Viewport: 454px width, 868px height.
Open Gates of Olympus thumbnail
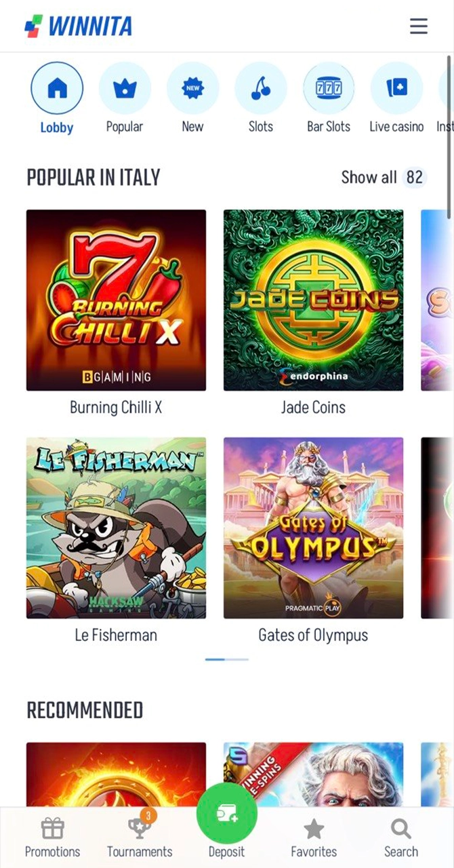[x=313, y=528]
